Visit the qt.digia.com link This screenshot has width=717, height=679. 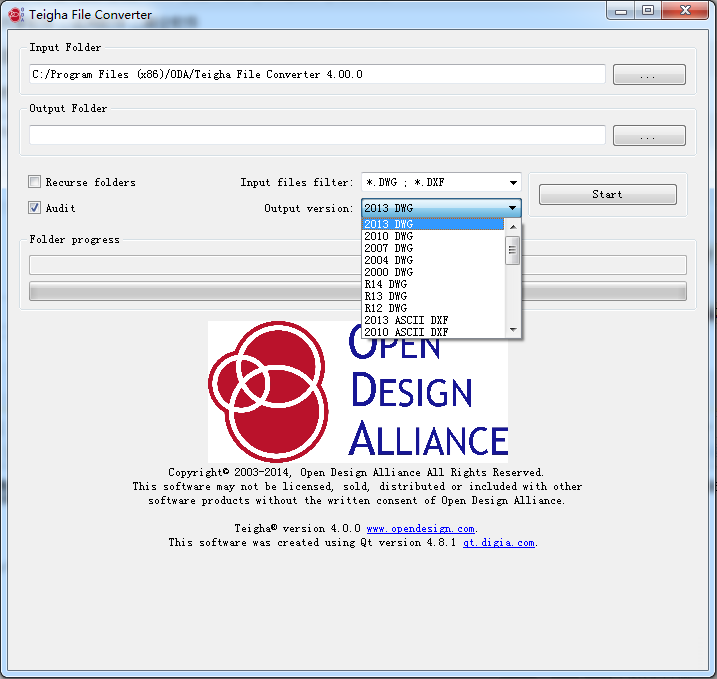498,542
